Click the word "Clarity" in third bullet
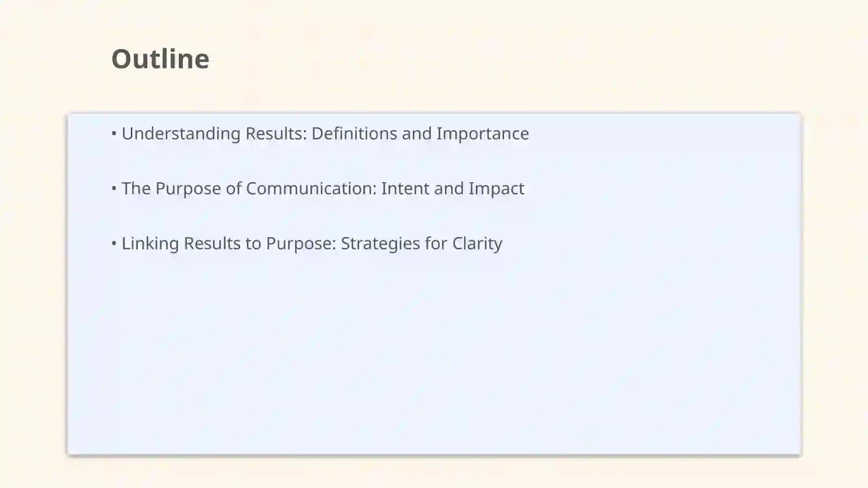Viewport: 868px width, 488px height. click(477, 244)
